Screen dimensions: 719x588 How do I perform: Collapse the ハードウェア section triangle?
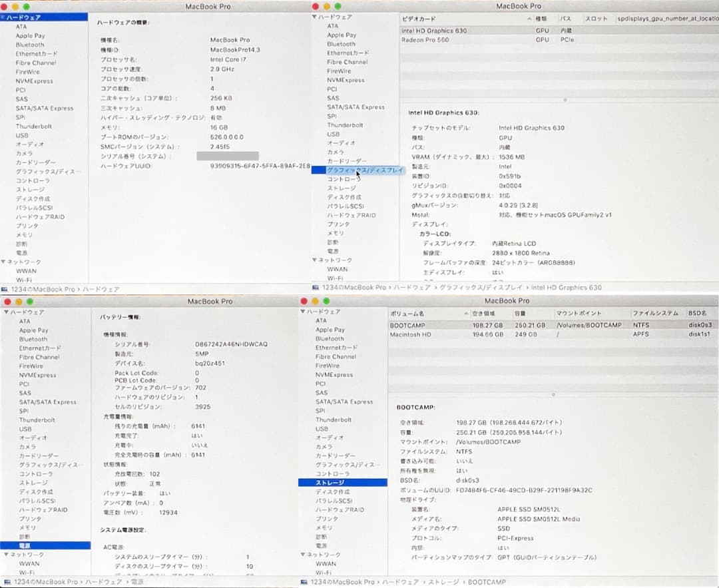click(4, 17)
